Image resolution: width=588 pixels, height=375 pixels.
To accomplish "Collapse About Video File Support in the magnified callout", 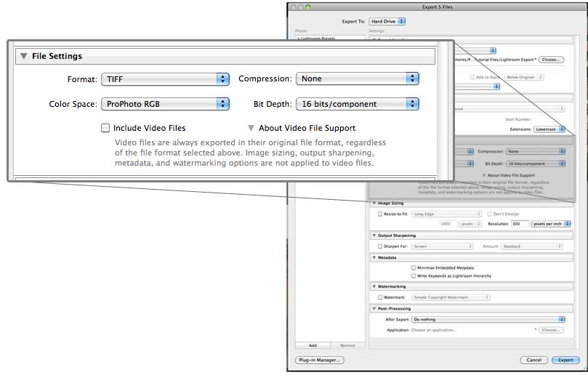I will pyautogui.click(x=251, y=128).
